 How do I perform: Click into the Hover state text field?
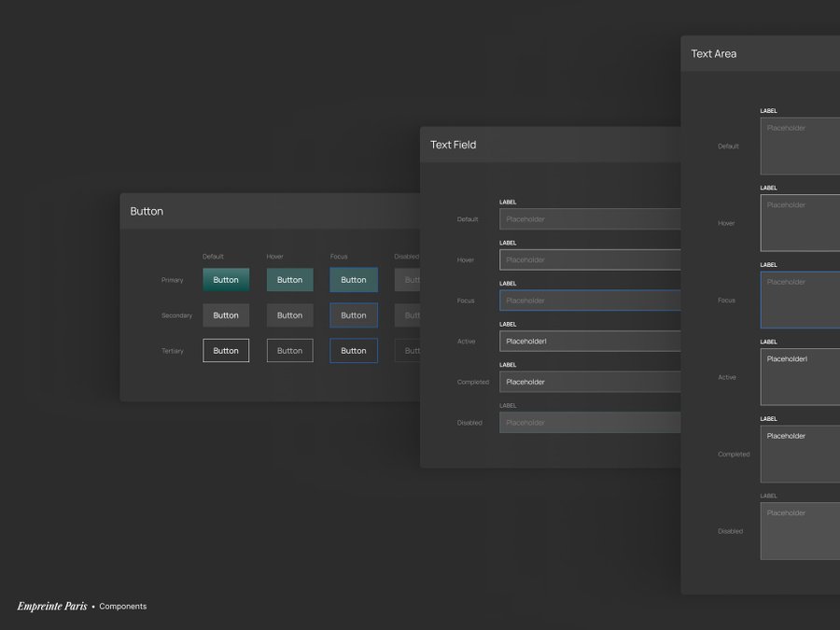pos(590,260)
